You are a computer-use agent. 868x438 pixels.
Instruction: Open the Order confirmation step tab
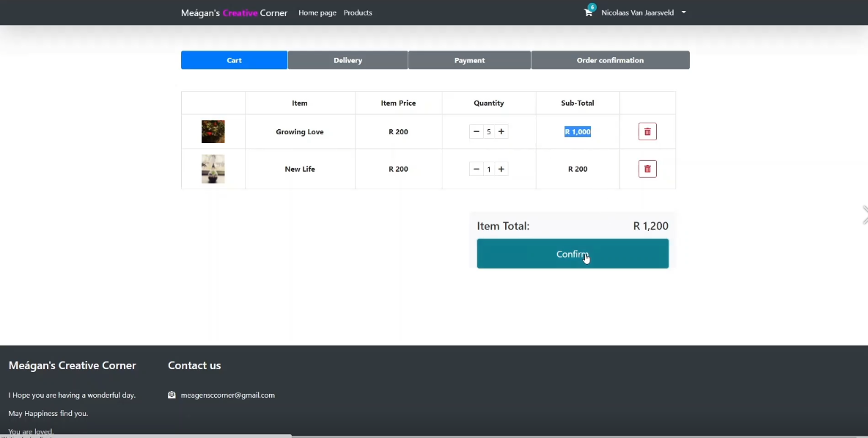[x=610, y=60]
